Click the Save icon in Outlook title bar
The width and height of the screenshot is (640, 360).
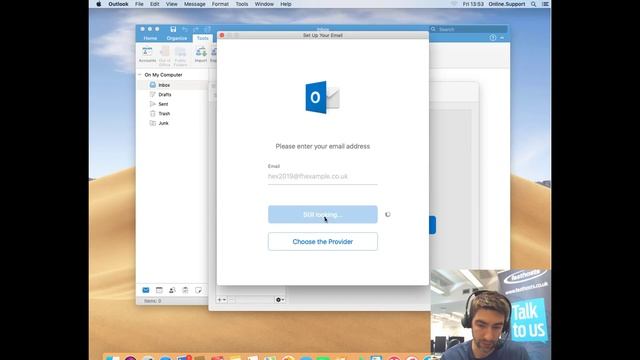[173, 29]
